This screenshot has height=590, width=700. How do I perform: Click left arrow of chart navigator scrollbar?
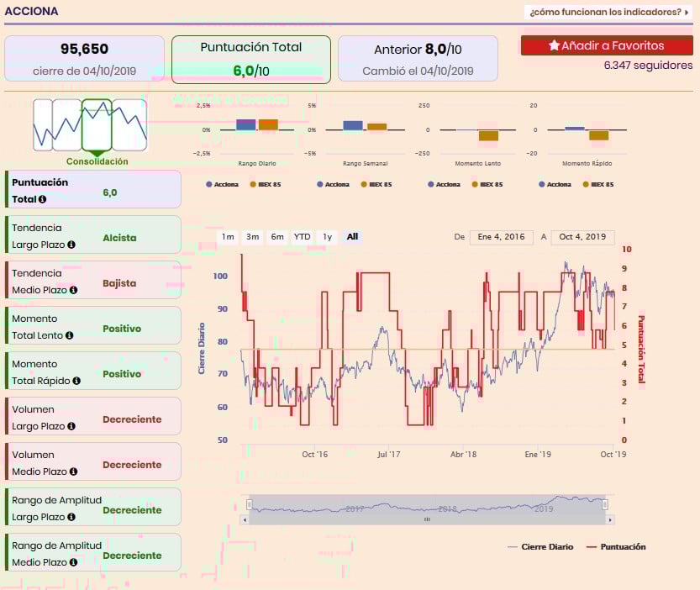(245, 520)
